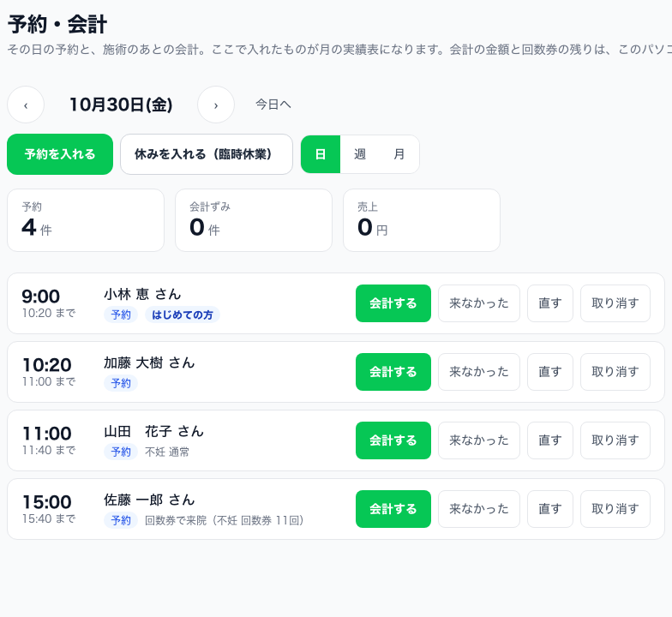Click the name 小林 恵 さん
This screenshot has width=672, height=617.
142,295
